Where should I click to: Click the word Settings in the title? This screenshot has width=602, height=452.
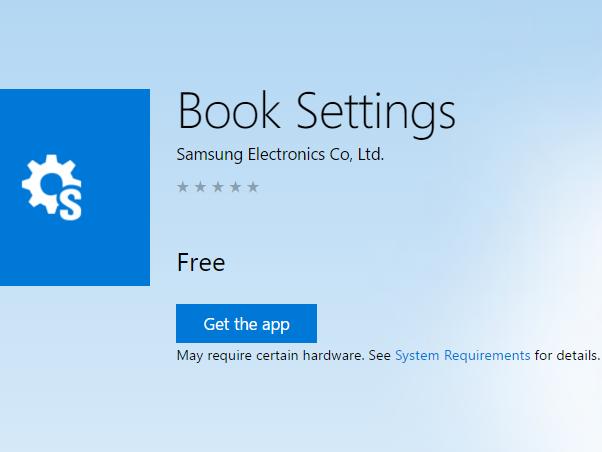(x=376, y=113)
